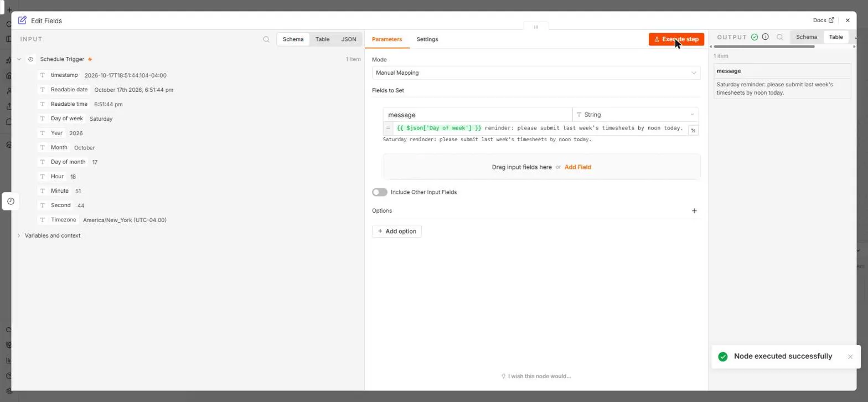Click the panel drag handle at top
868x402 pixels.
[x=536, y=27]
